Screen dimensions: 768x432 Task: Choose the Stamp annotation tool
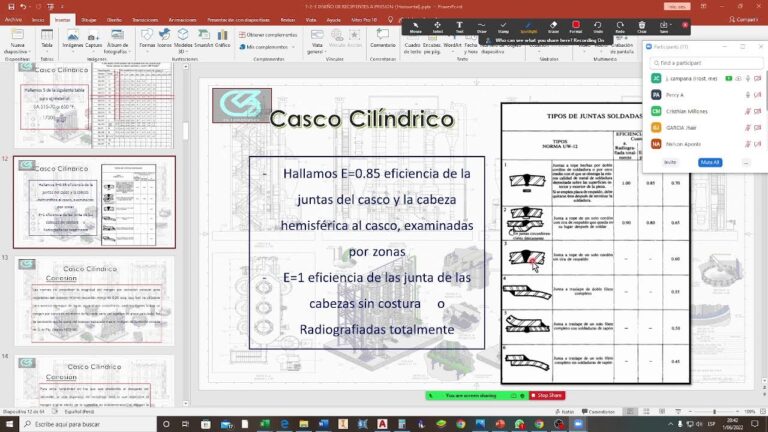504,27
